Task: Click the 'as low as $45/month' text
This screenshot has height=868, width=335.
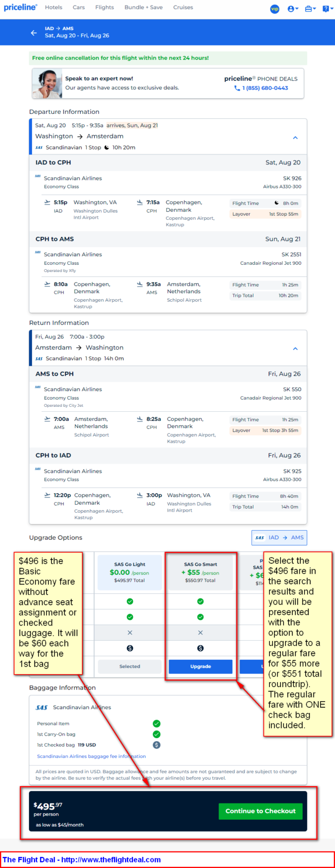Action: tap(59, 825)
